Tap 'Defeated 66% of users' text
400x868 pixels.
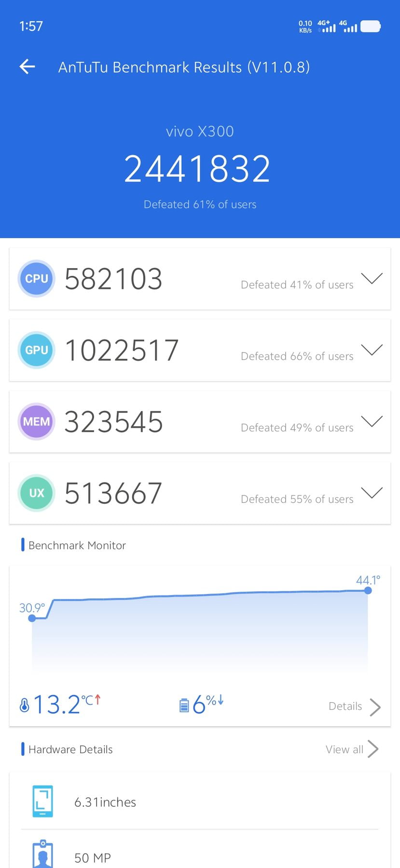pyautogui.click(x=297, y=356)
